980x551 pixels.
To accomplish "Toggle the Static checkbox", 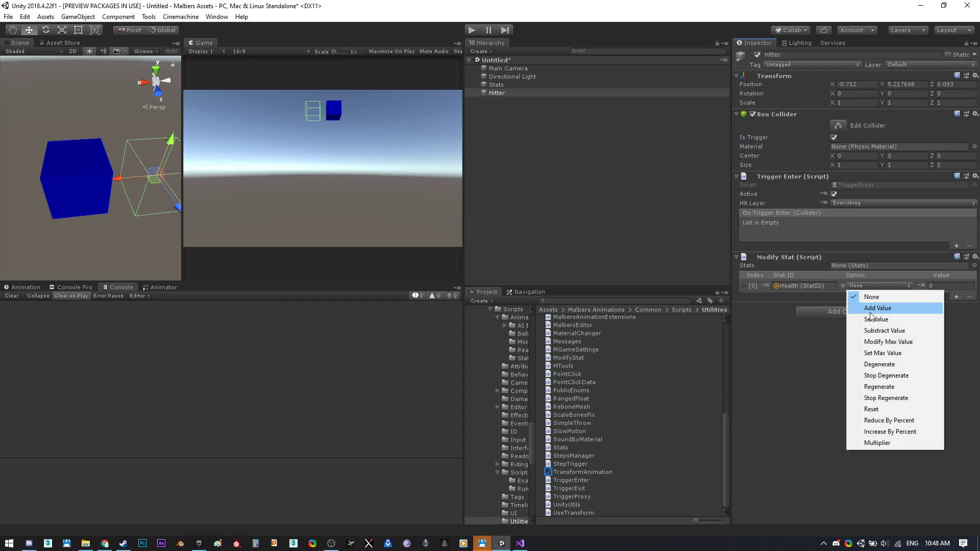I will pyautogui.click(x=948, y=55).
